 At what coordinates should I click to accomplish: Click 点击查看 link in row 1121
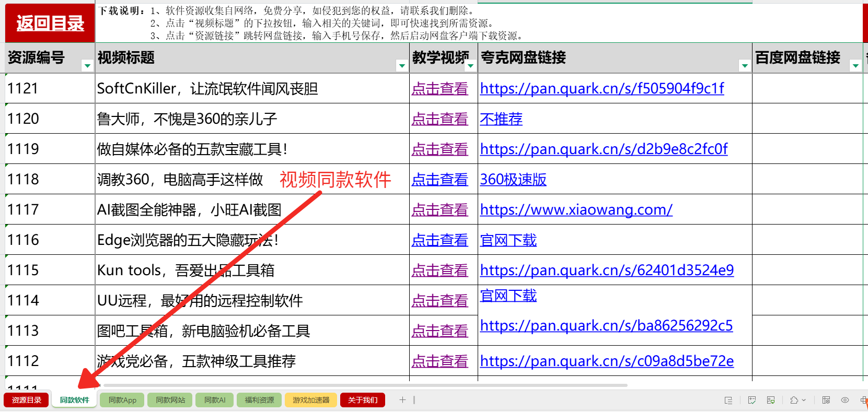point(440,89)
